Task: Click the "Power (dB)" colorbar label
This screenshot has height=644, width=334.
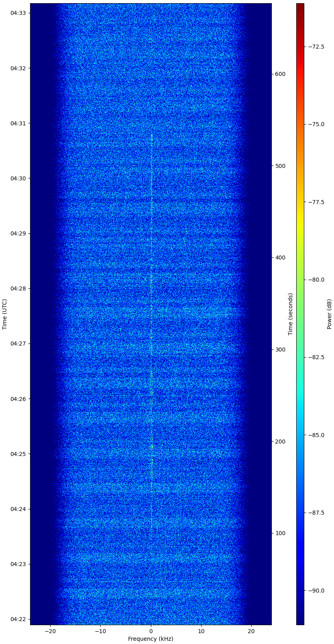Action: [x=329, y=314]
